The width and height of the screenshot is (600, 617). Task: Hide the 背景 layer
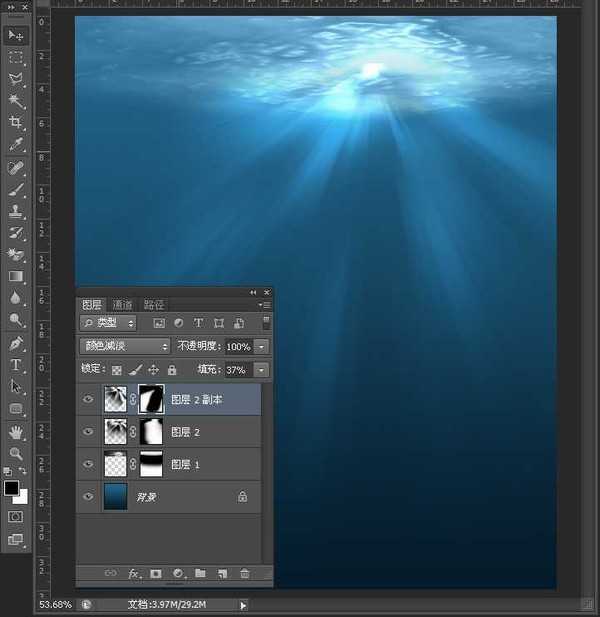89,497
